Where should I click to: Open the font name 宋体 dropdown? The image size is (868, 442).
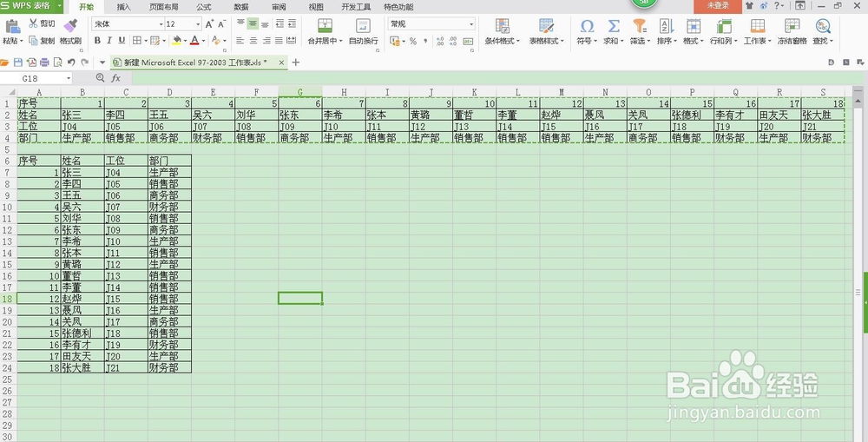[161, 24]
